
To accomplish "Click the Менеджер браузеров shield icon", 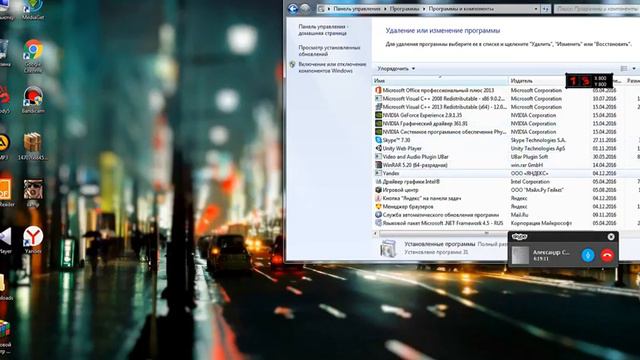I will 378,207.
